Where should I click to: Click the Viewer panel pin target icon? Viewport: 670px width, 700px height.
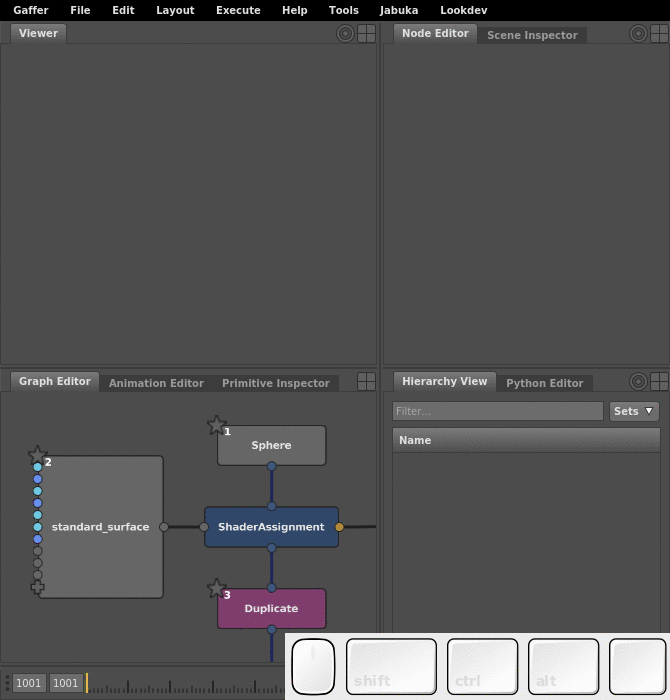point(346,33)
